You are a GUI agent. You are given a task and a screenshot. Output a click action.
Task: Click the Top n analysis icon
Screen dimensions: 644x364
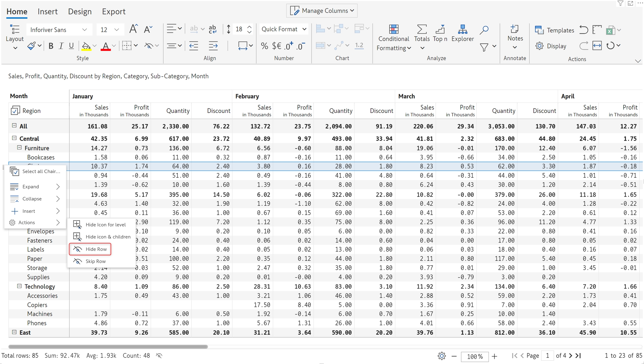pyautogui.click(x=440, y=29)
